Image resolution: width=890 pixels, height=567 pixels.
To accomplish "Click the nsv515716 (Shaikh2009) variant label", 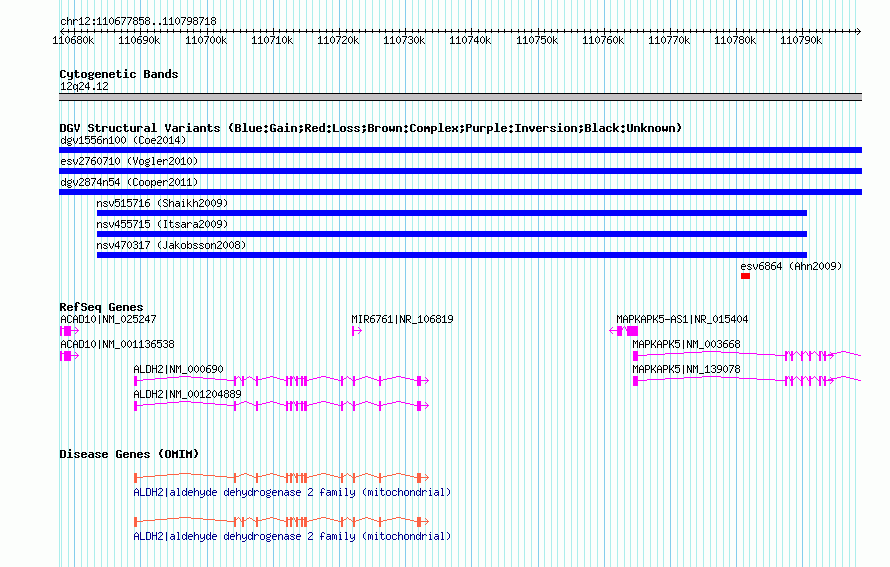I will [162, 203].
